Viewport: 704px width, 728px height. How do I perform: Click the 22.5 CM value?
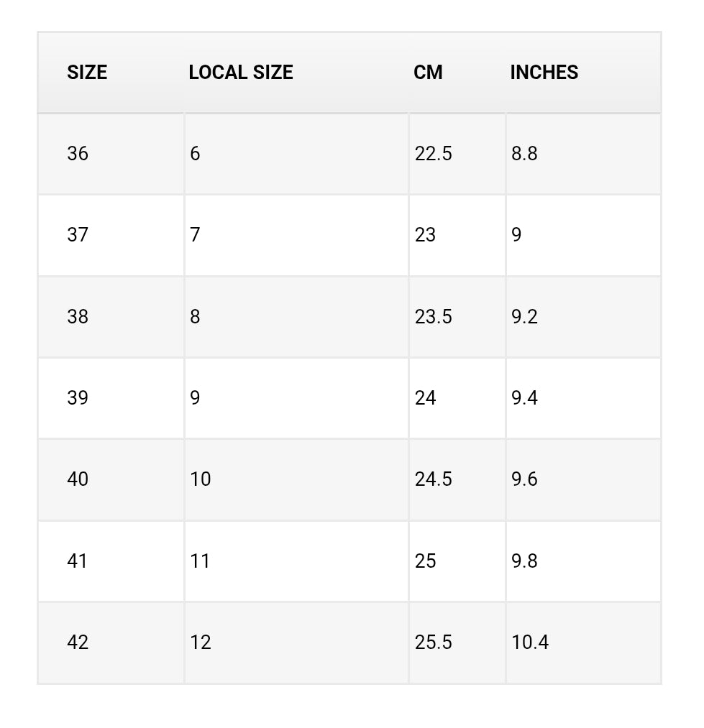coord(433,154)
